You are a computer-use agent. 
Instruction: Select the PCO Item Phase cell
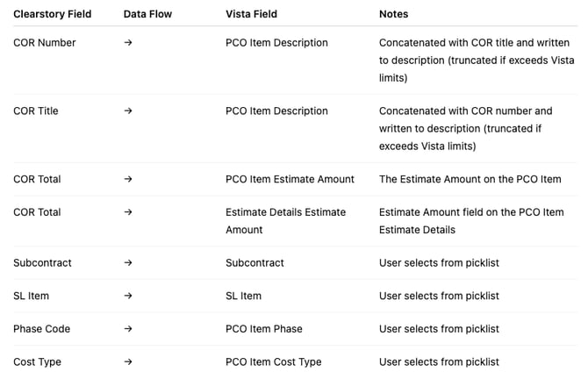click(263, 329)
